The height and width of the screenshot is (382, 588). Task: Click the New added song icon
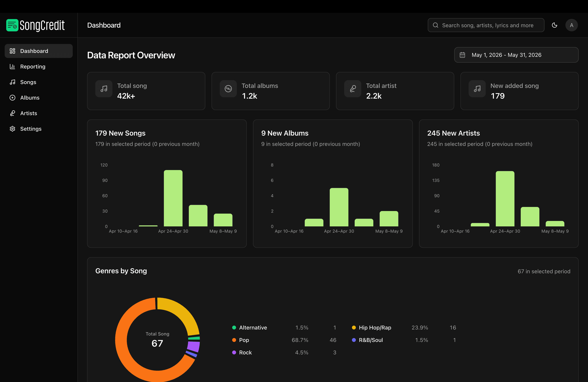tap(477, 89)
